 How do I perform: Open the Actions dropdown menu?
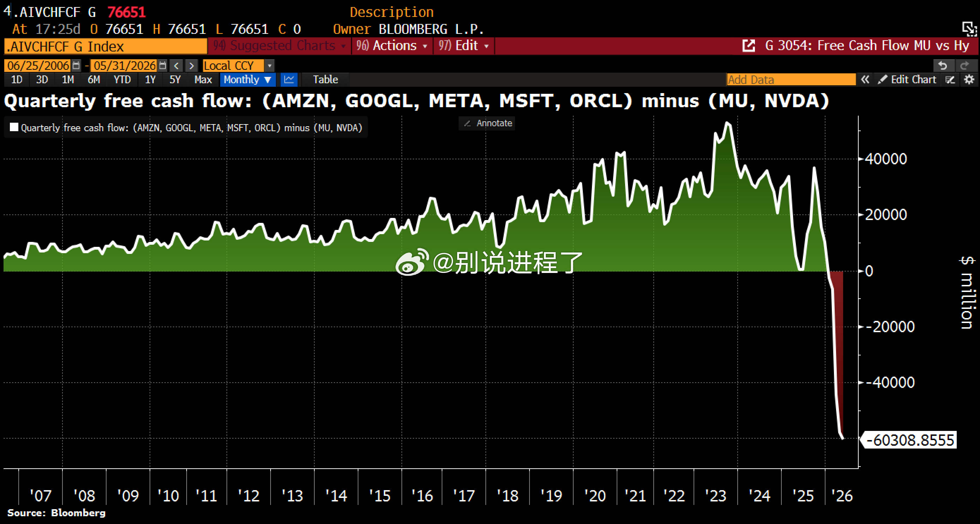click(x=392, y=46)
